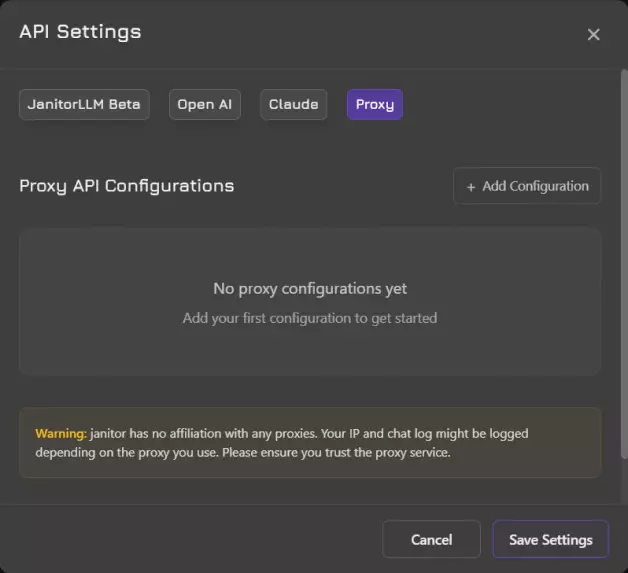The height and width of the screenshot is (573, 628).
Task: Click the 'API Settings' title
Action: point(80,32)
